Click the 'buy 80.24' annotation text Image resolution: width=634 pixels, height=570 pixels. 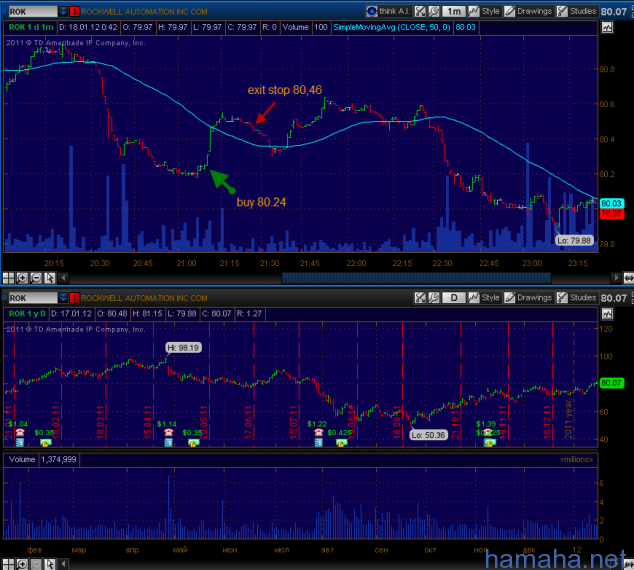[261, 202]
